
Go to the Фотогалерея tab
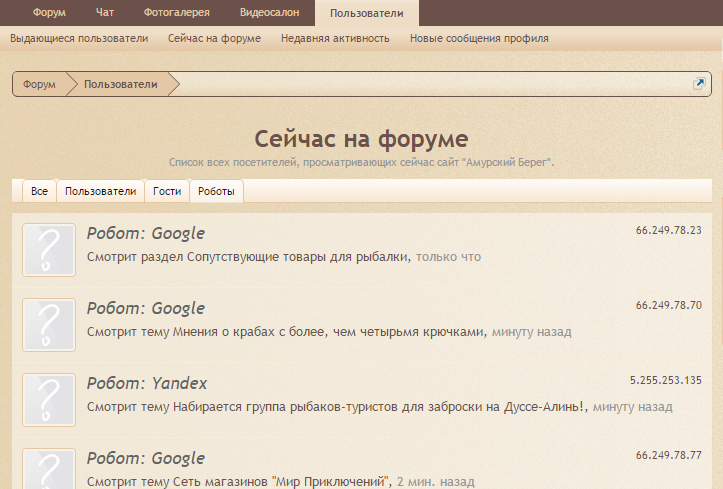(x=177, y=12)
